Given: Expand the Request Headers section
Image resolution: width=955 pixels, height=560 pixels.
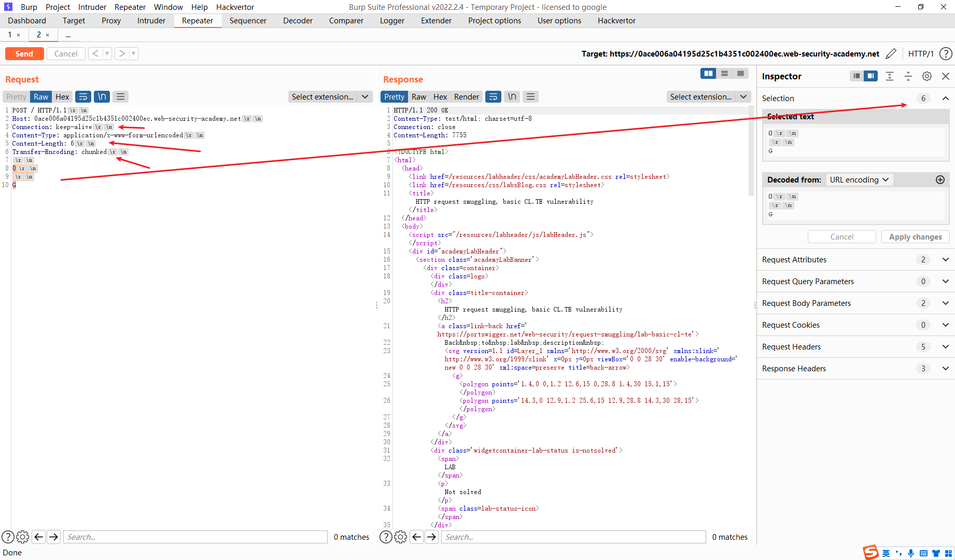Looking at the screenshot, I should tap(945, 346).
